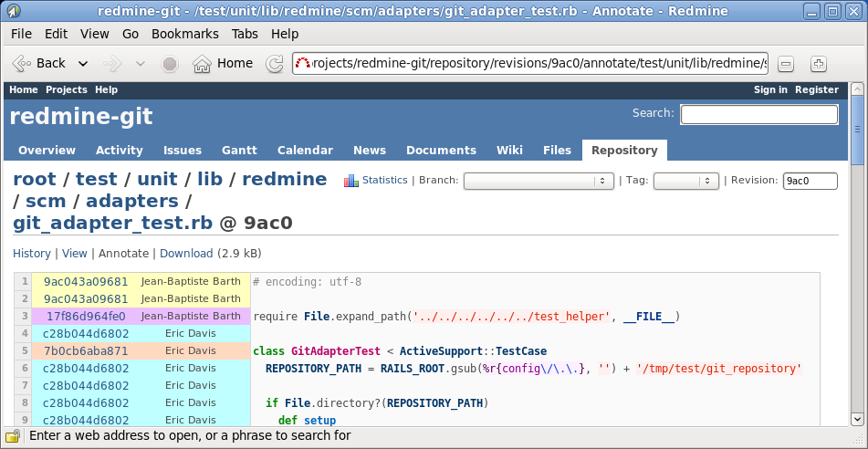Open the History link
The height and width of the screenshot is (449, 868).
point(32,254)
